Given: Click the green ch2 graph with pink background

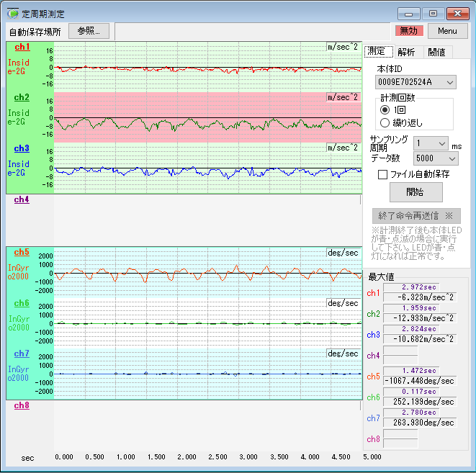Looking at the screenshot, I should coord(208,117).
